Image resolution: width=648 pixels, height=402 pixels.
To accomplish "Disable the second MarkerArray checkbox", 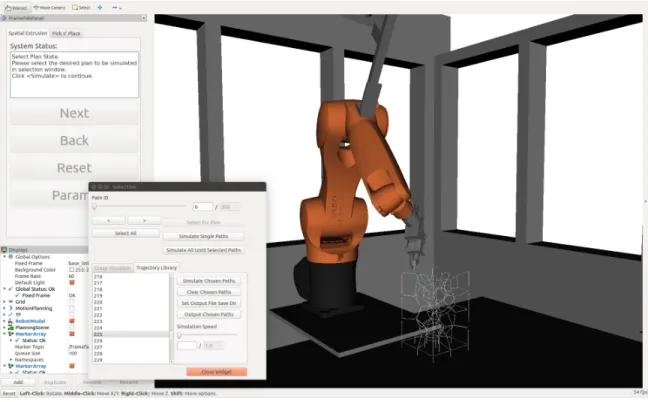I will [72, 366].
